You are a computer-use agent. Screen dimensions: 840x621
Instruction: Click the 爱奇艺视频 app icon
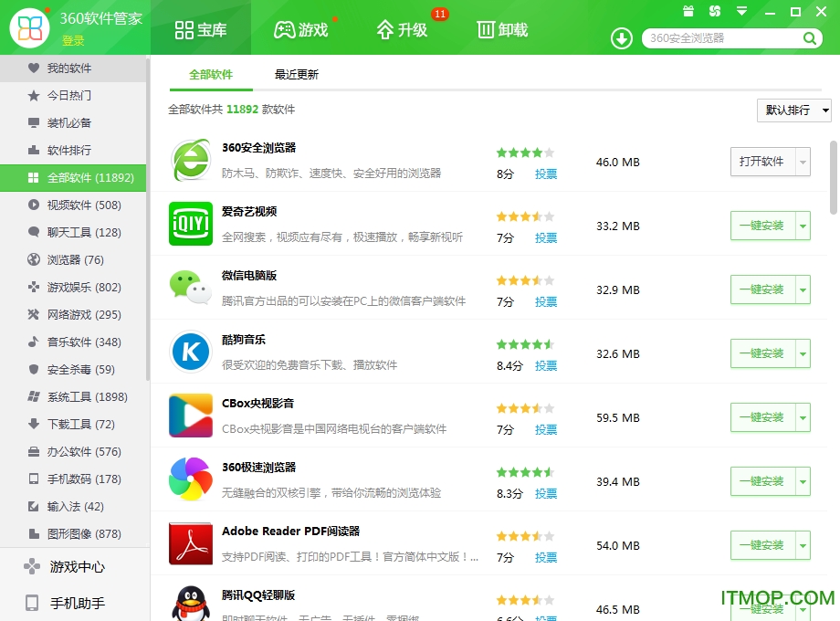(191, 224)
